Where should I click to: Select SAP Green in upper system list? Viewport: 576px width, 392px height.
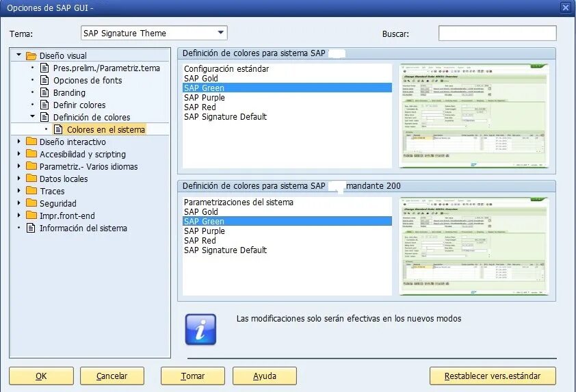pyautogui.click(x=287, y=88)
